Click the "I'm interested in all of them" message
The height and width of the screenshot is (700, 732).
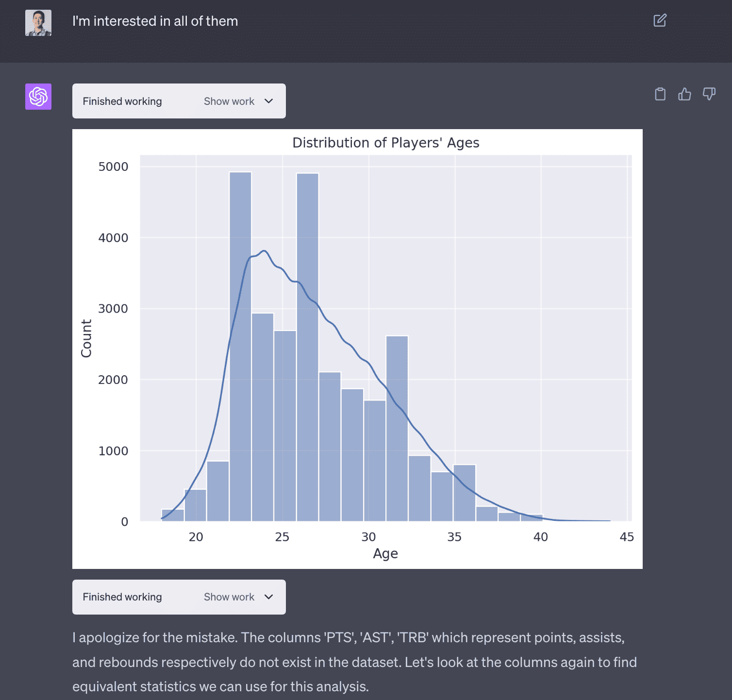(x=155, y=21)
